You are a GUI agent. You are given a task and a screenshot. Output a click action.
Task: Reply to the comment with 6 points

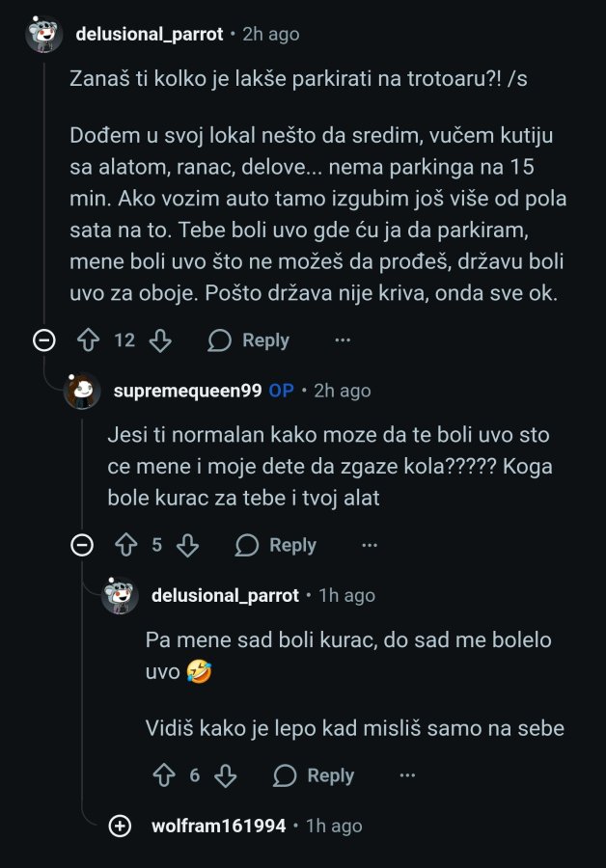[314, 775]
